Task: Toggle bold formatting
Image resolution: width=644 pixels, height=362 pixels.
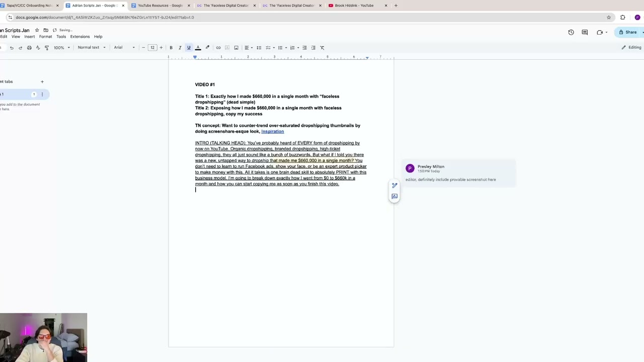Action: click(171, 48)
